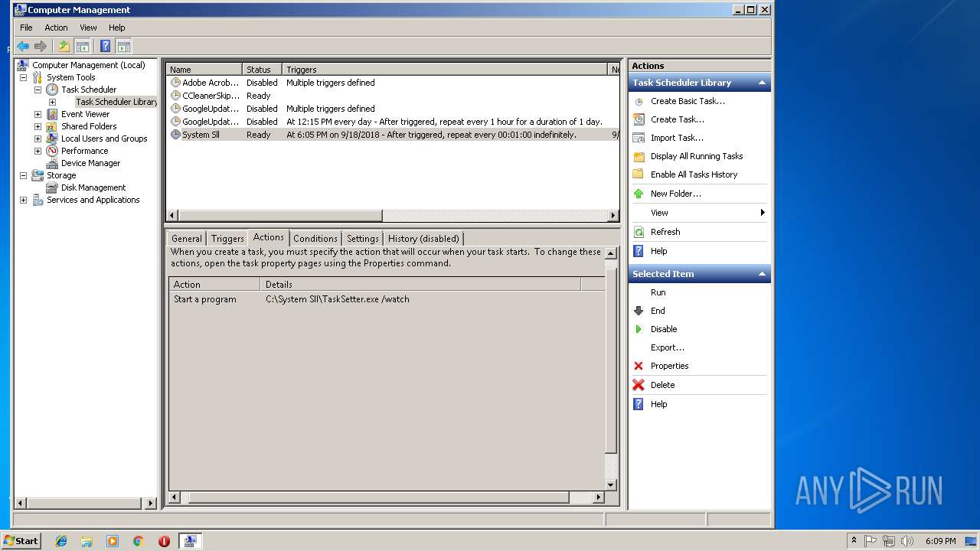Click the Properties icon in Selected Item
Image resolution: width=980 pixels, height=551 pixels.
tap(639, 366)
